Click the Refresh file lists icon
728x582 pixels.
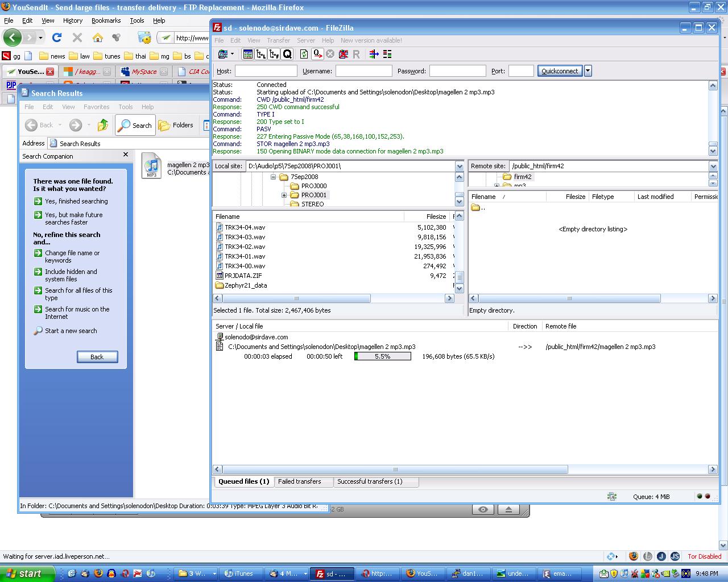pyautogui.click(x=304, y=54)
